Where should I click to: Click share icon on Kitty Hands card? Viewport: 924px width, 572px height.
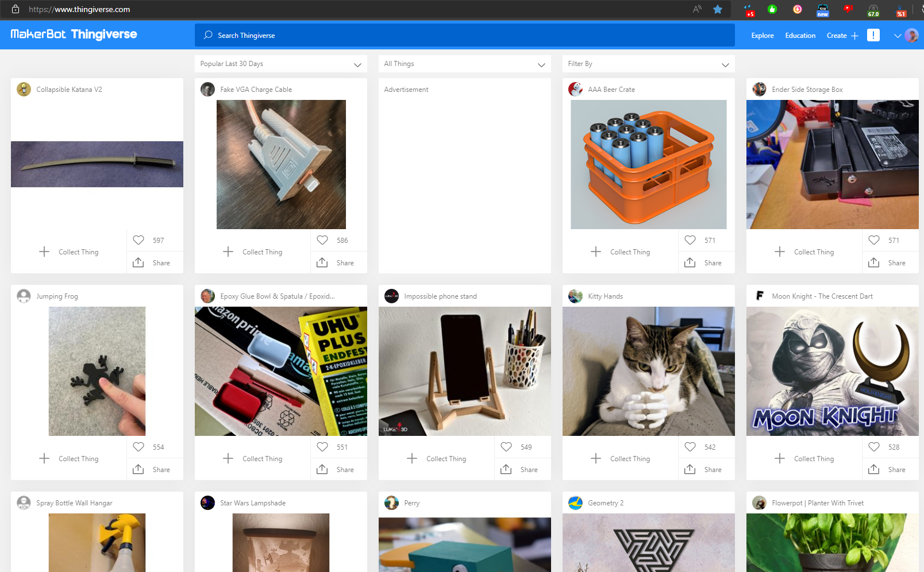[x=690, y=469]
